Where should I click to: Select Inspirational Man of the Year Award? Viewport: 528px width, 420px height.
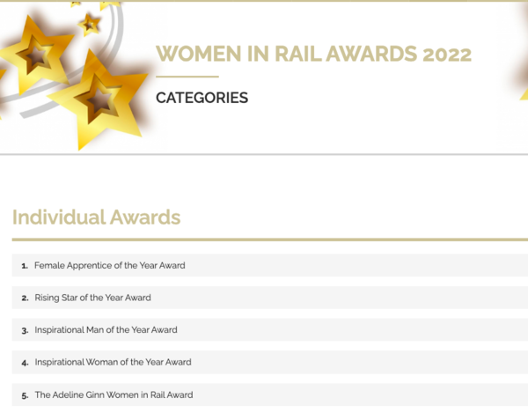(x=270, y=329)
